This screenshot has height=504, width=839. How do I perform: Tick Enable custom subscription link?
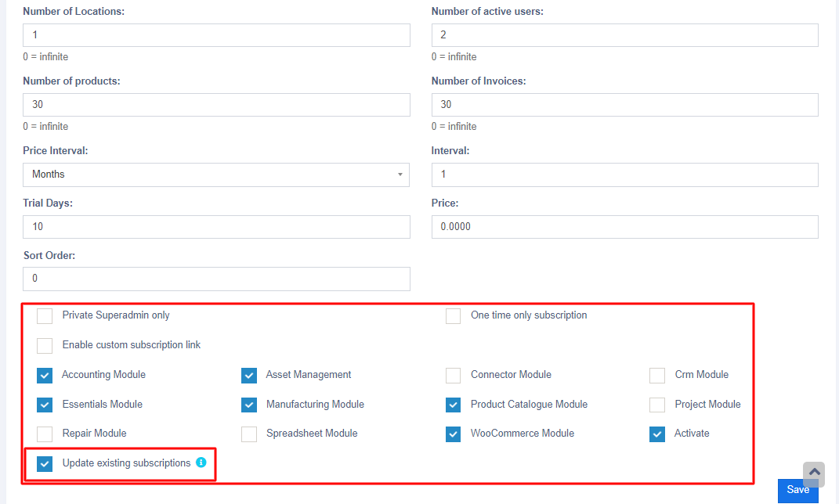[45, 345]
